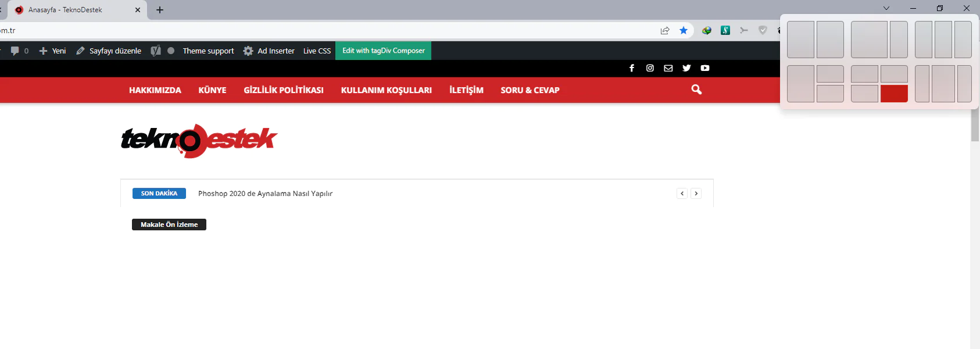The image size is (980, 349).
Task: Click the mail envelope icon in header
Action: [x=668, y=68]
